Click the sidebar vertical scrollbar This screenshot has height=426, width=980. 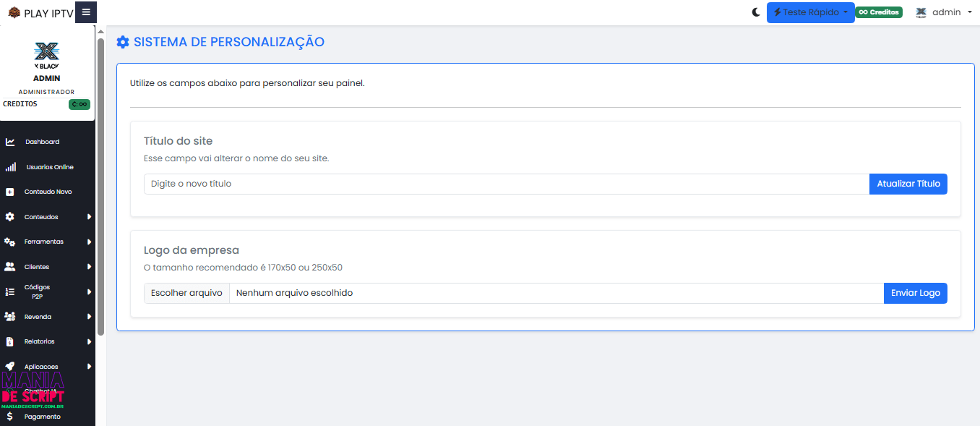coord(101,187)
